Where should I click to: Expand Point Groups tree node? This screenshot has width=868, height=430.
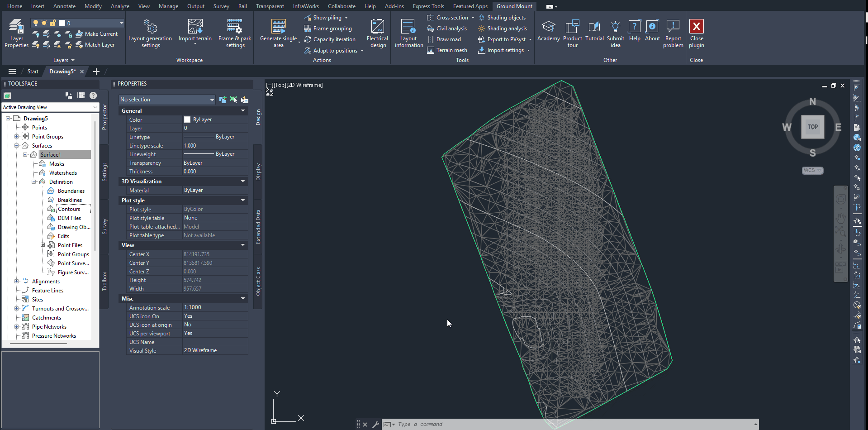click(x=17, y=137)
